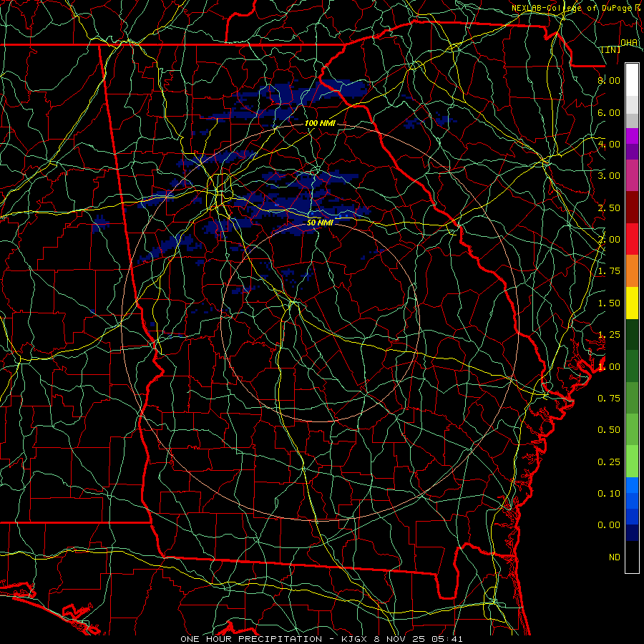This screenshot has height=644, width=644.
Task: Select the '0.00' legend value
Action: pos(609,525)
